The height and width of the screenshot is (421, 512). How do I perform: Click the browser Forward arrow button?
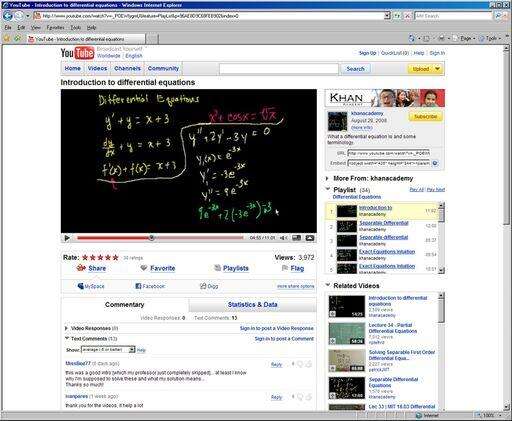[19, 16]
